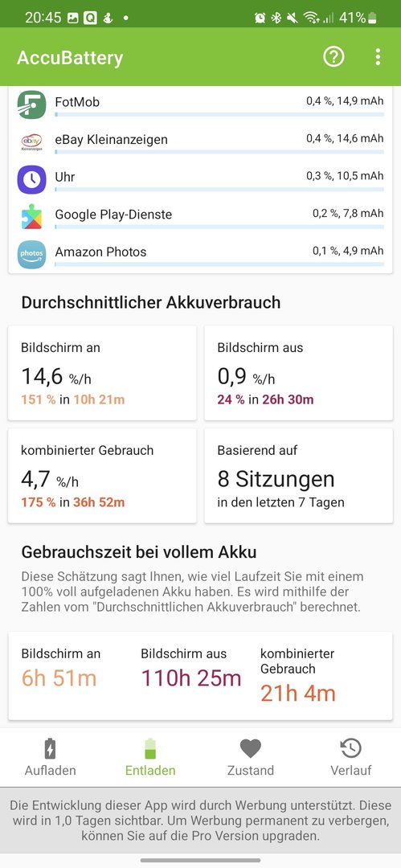The width and height of the screenshot is (401, 868).
Task: Tap the Gebrauchszeit bei vollem Akku estimate card
Action: tap(201, 676)
